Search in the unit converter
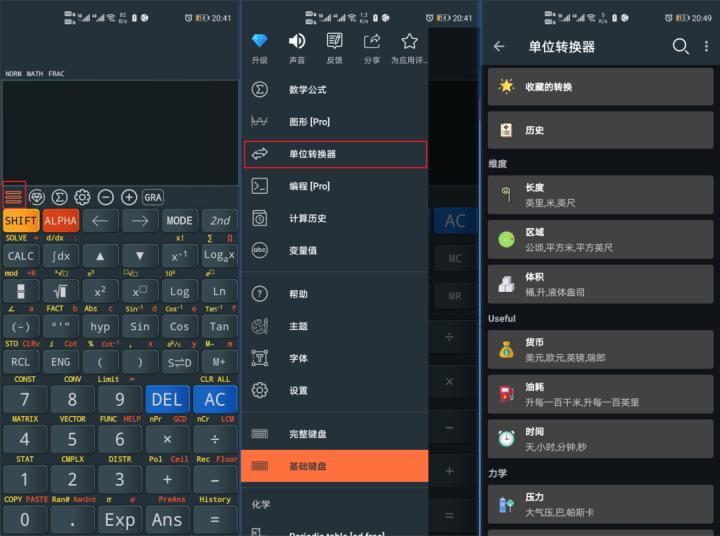The height and width of the screenshot is (536, 720). (681, 46)
